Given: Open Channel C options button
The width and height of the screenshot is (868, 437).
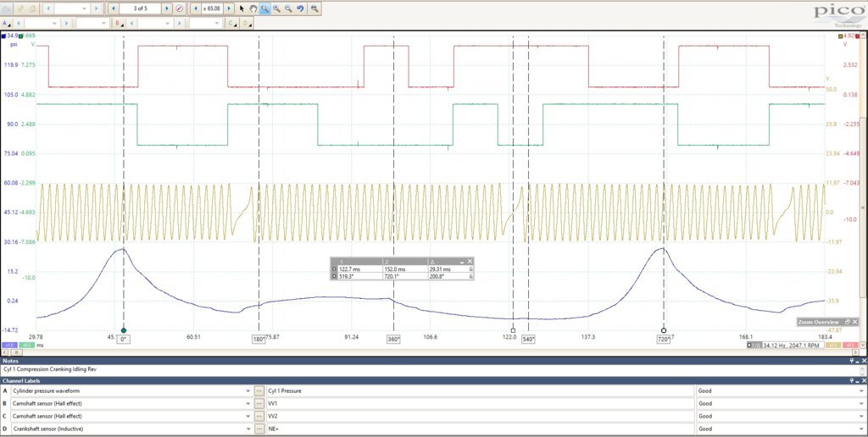Looking at the screenshot, I should [x=232, y=24].
